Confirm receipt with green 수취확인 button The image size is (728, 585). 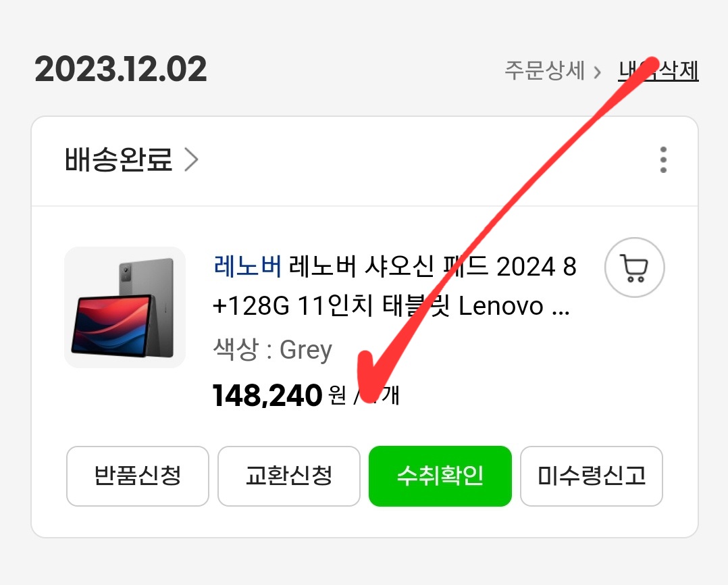(x=440, y=476)
